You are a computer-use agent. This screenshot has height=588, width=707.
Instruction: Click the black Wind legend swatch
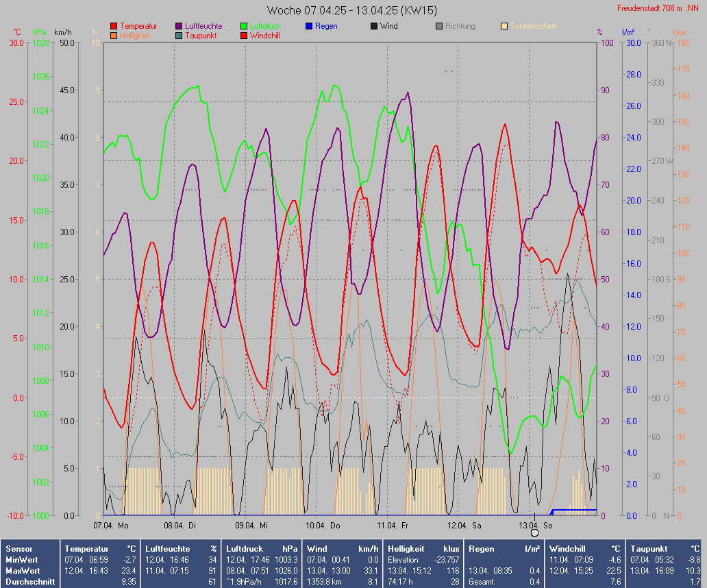374,26
